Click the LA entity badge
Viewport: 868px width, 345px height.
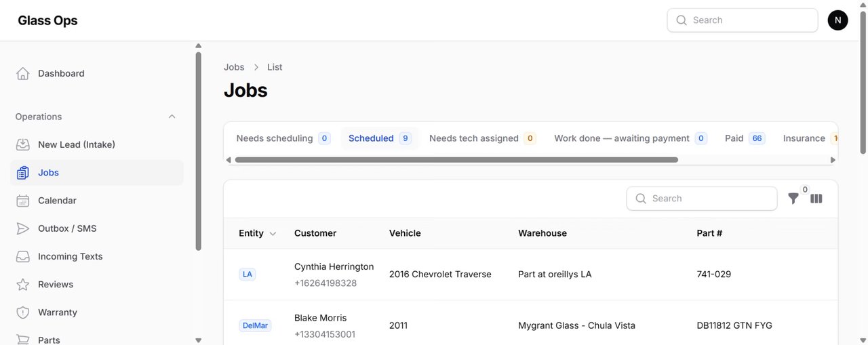point(248,275)
